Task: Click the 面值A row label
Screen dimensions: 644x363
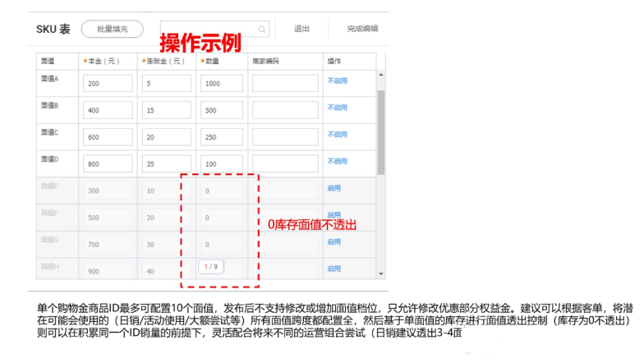Action: coord(49,79)
